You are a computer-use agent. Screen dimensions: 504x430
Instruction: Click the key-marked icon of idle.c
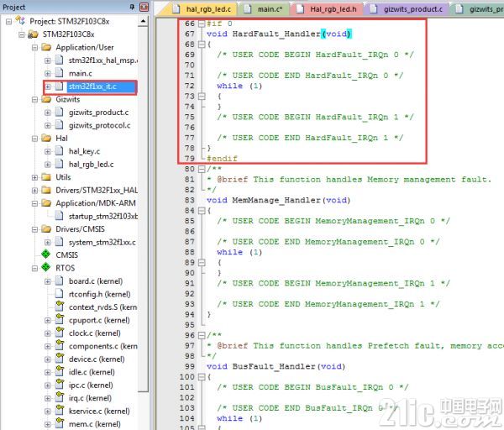(60, 371)
